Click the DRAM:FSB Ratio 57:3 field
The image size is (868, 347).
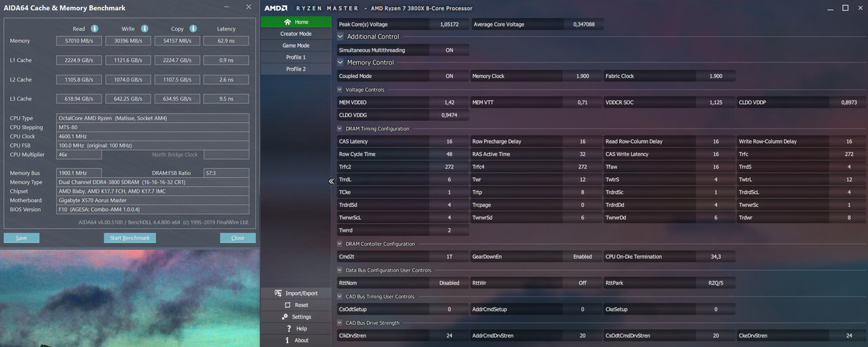pyautogui.click(x=226, y=173)
